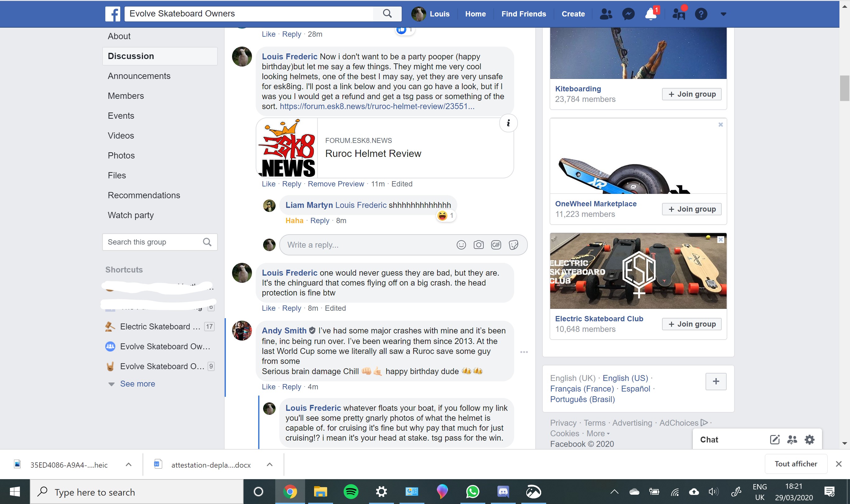Open Windows action center notifications icon
Image resolution: width=850 pixels, height=504 pixels.
point(829,492)
